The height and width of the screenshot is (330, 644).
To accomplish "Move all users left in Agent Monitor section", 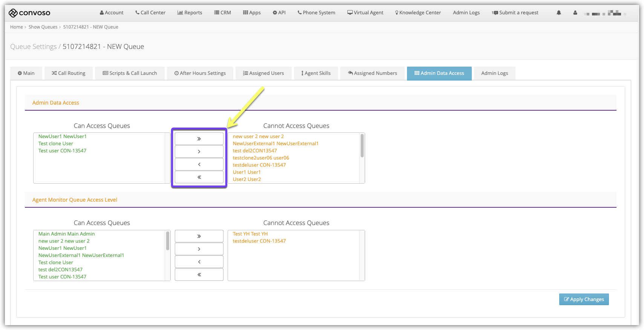I will (199, 275).
